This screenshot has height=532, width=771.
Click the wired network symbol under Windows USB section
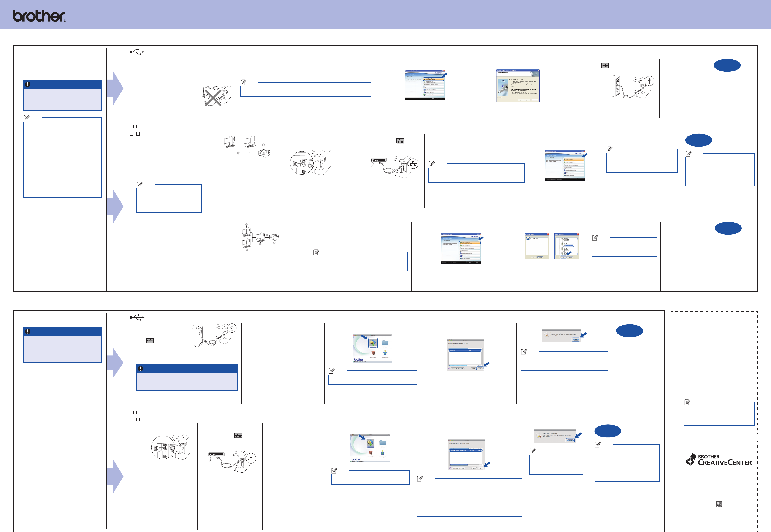click(135, 130)
